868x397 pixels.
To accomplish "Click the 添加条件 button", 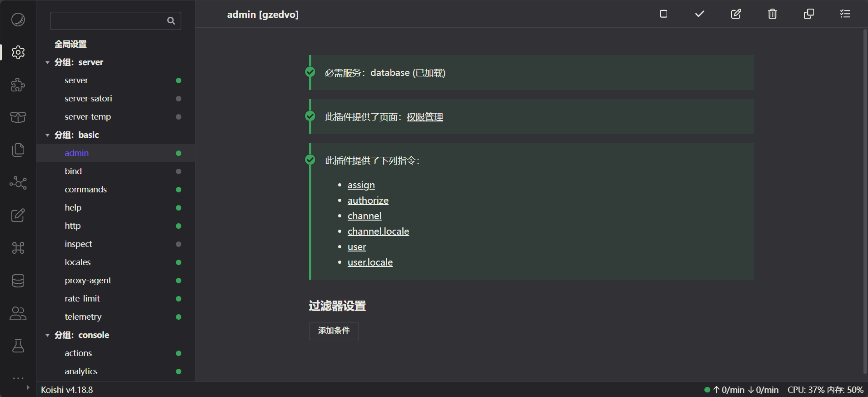I will click(x=334, y=331).
